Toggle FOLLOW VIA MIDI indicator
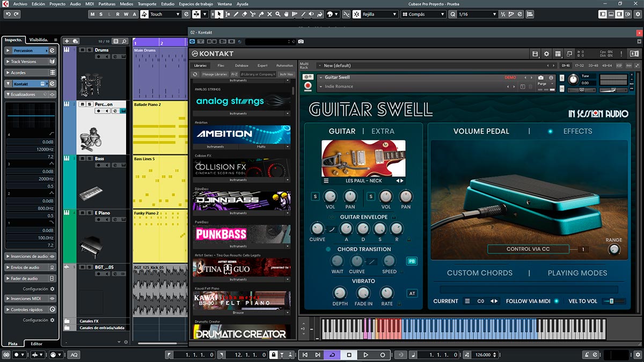This screenshot has width=644, height=362. [556, 301]
